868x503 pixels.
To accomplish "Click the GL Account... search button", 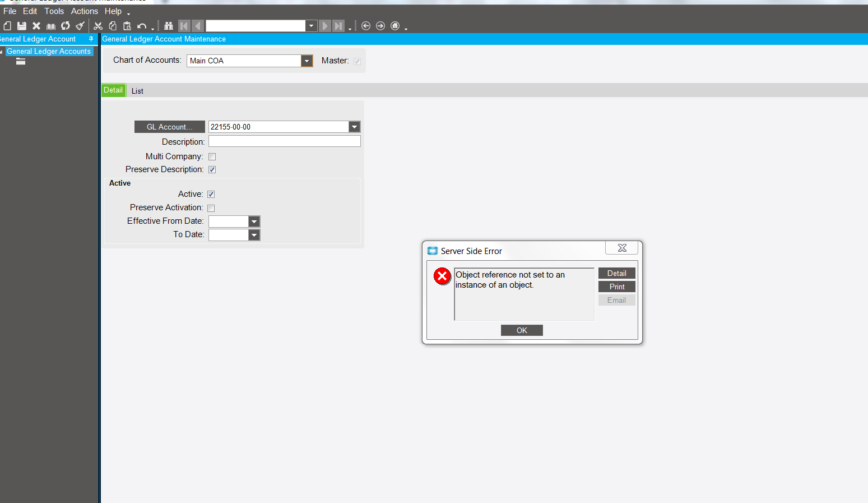I will point(170,127).
